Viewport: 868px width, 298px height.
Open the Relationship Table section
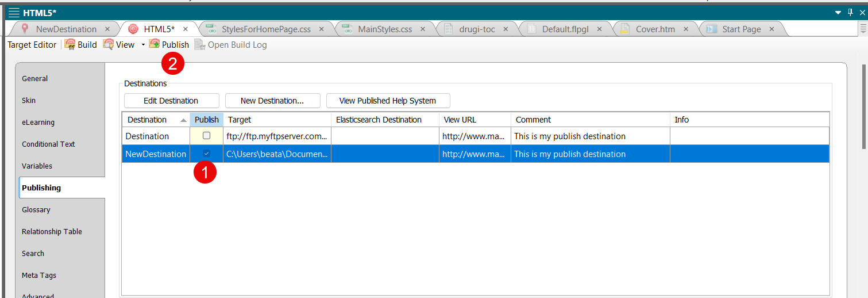pyautogui.click(x=60, y=232)
